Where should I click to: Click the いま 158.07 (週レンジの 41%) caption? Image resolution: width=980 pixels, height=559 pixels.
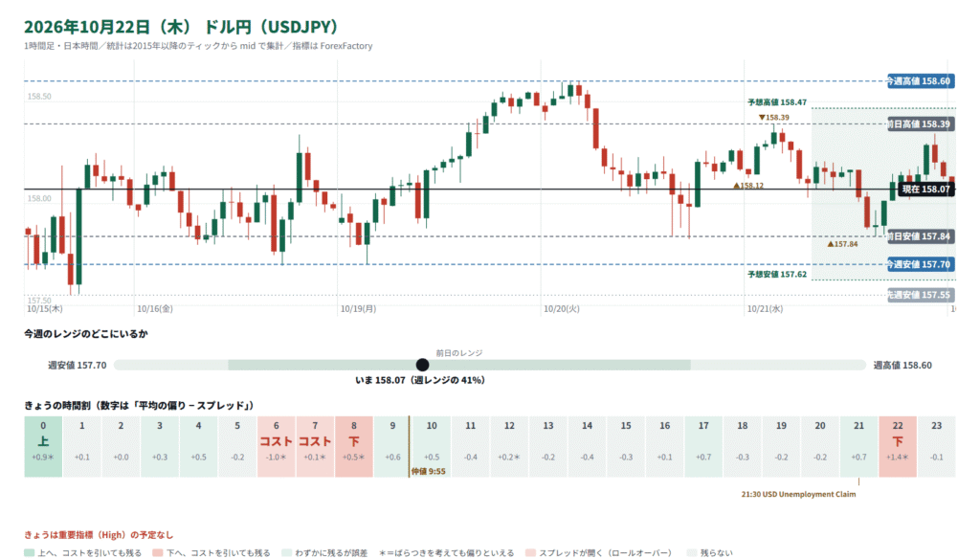click(x=420, y=380)
